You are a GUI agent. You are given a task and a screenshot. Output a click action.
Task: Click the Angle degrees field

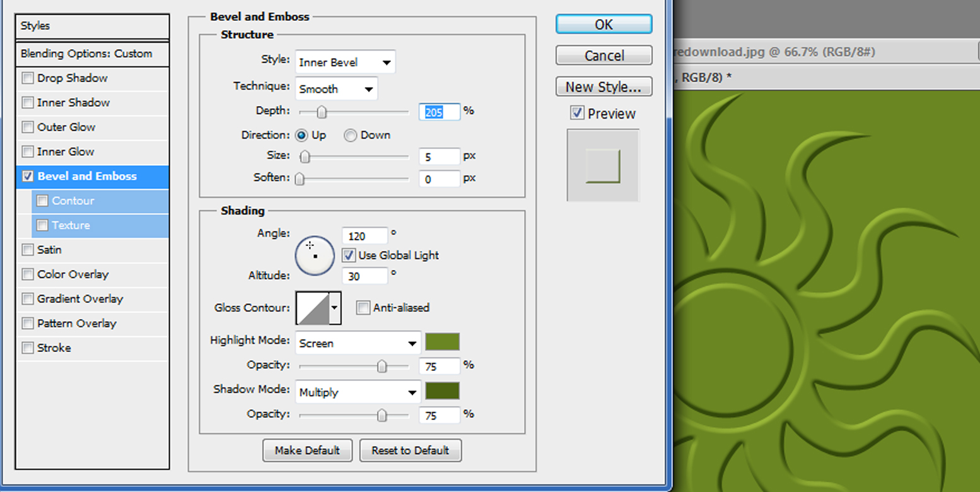click(x=365, y=236)
